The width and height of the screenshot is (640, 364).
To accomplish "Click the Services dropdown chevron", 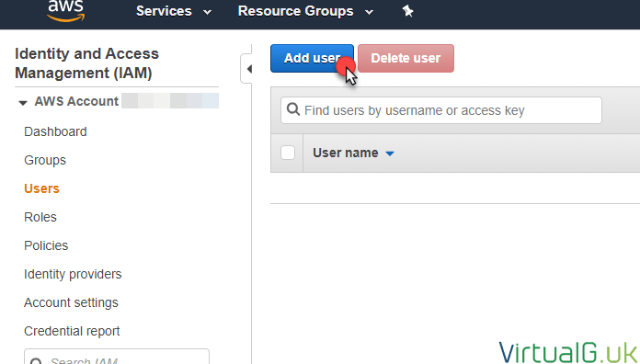I will coord(207,12).
